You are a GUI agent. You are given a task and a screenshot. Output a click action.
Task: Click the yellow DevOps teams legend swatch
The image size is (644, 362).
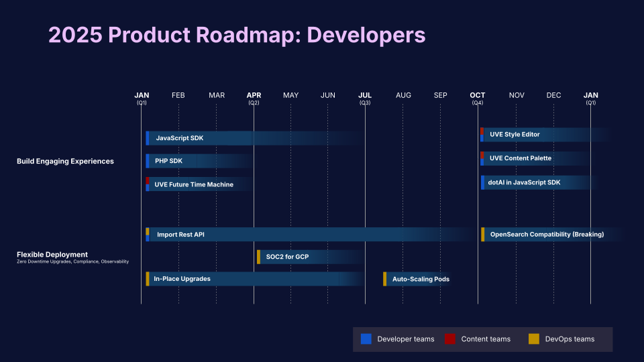coord(533,339)
